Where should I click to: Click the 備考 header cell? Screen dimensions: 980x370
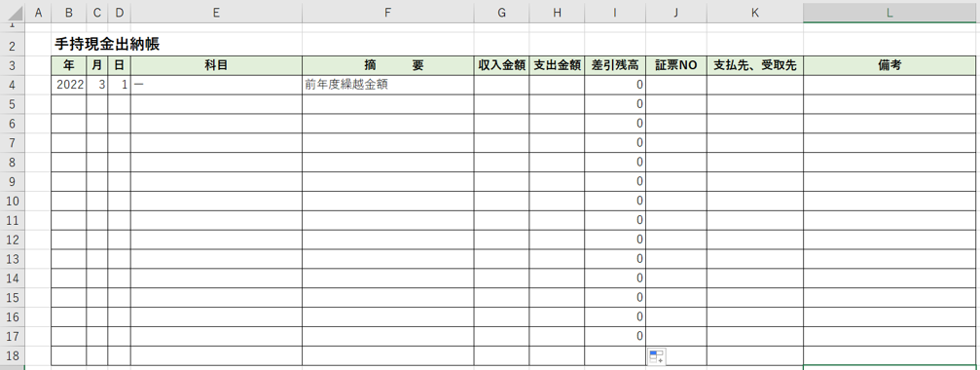click(889, 65)
